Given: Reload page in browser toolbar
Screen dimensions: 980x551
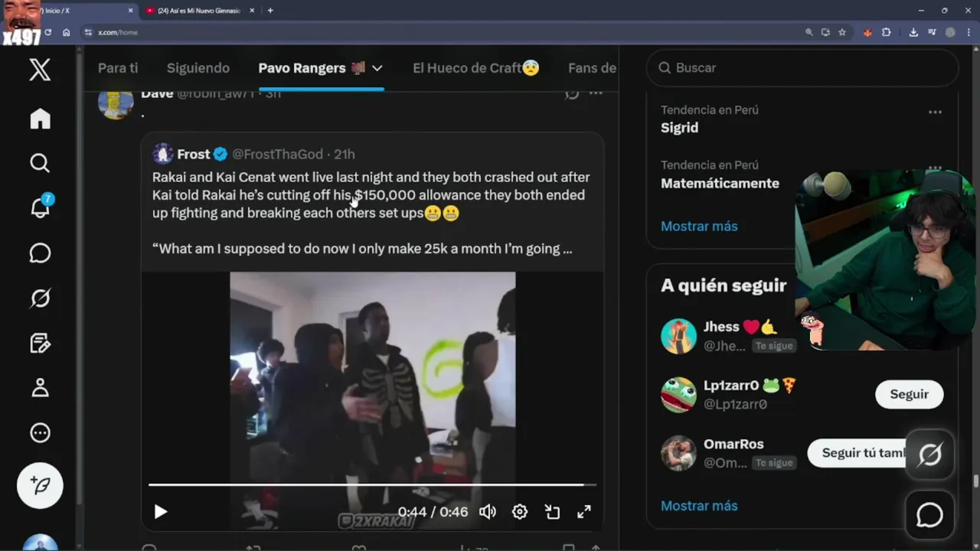Looking at the screenshot, I should [47, 32].
